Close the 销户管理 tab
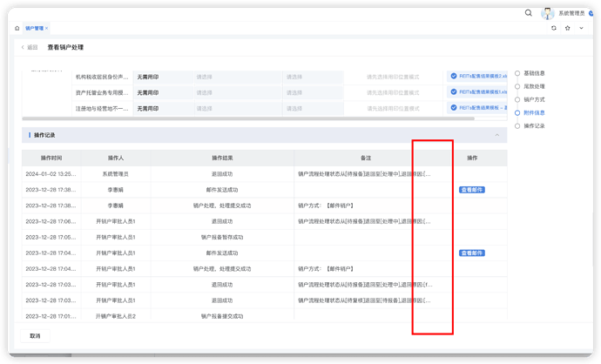Image resolution: width=601 pixels, height=364 pixels. pyautogui.click(x=47, y=29)
